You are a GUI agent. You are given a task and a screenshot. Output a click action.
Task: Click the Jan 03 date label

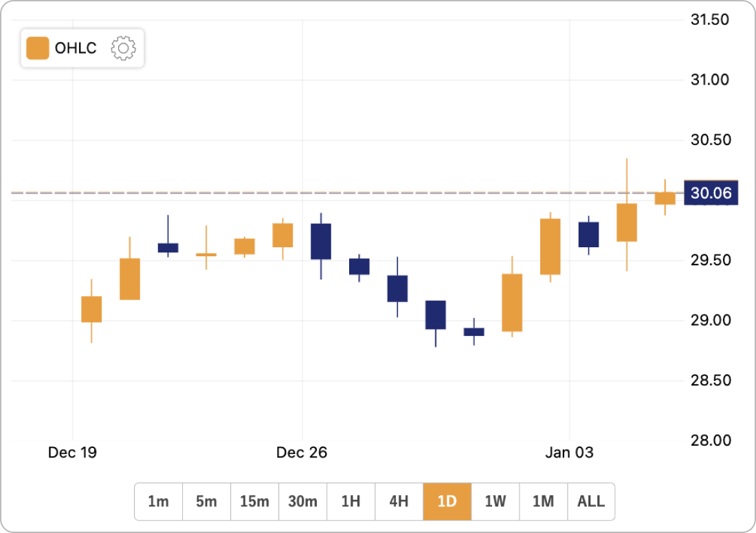(x=570, y=453)
